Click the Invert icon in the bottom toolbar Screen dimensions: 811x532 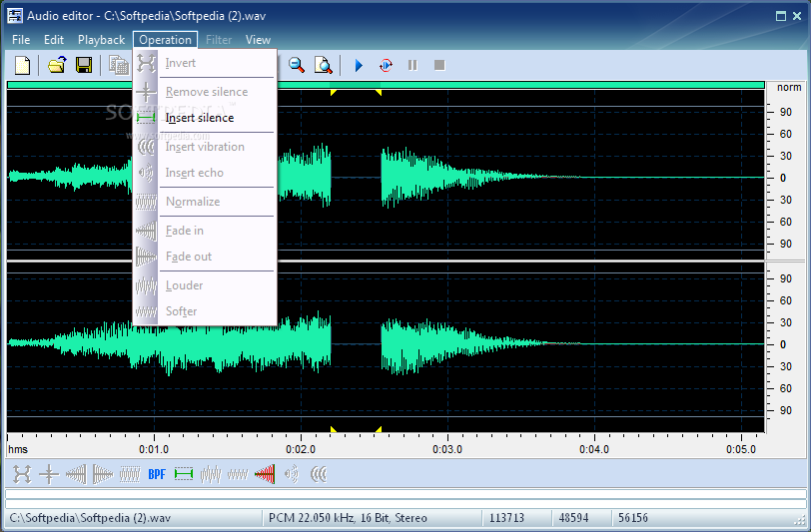click(22, 474)
